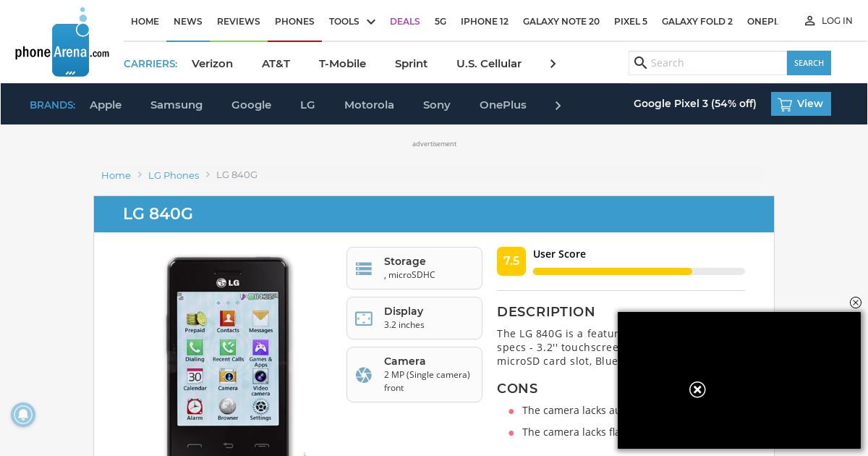This screenshot has width=868, height=456.
Task: Click the user account icon beside LOG IN
Action: 810,21
